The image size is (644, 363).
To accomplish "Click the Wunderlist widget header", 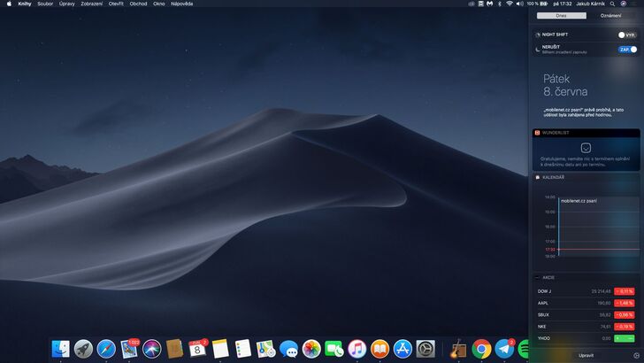I will [586, 133].
